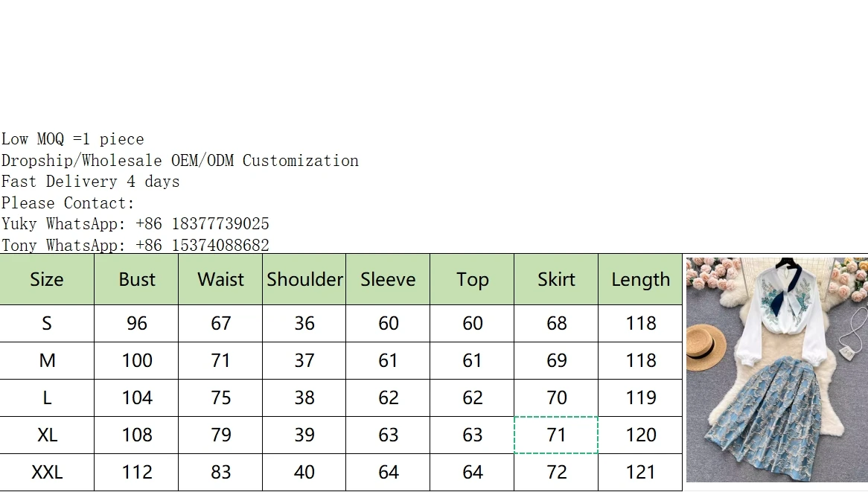Select the sleeve value 63 in XL row
Screen dimensions: 868x492
tap(388, 435)
